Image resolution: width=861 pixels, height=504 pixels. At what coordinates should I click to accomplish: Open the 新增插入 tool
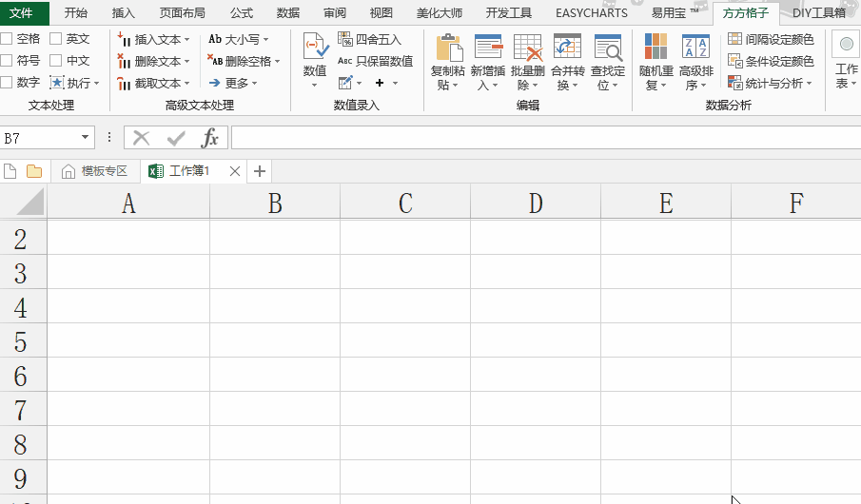point(488,62)
